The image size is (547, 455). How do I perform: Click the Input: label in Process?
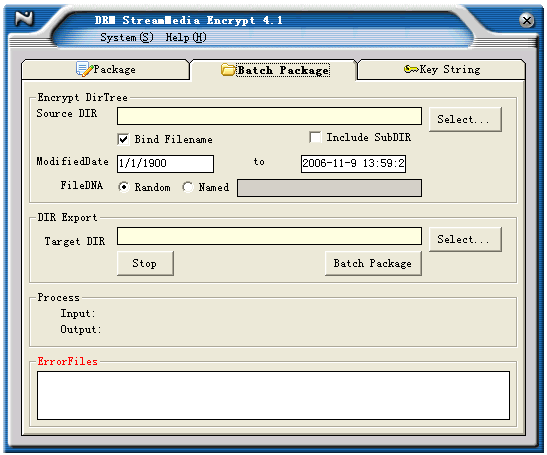(77, 313)
